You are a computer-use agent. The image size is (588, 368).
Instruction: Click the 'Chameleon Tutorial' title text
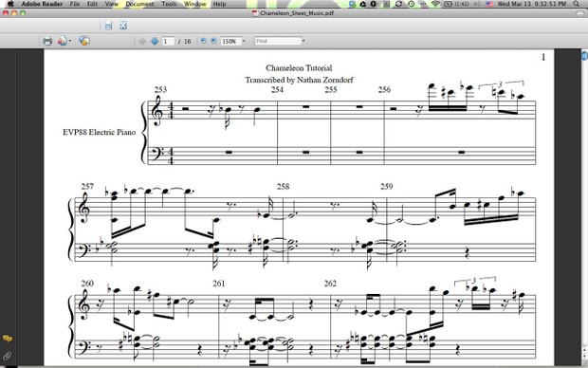tap(299, 68)
